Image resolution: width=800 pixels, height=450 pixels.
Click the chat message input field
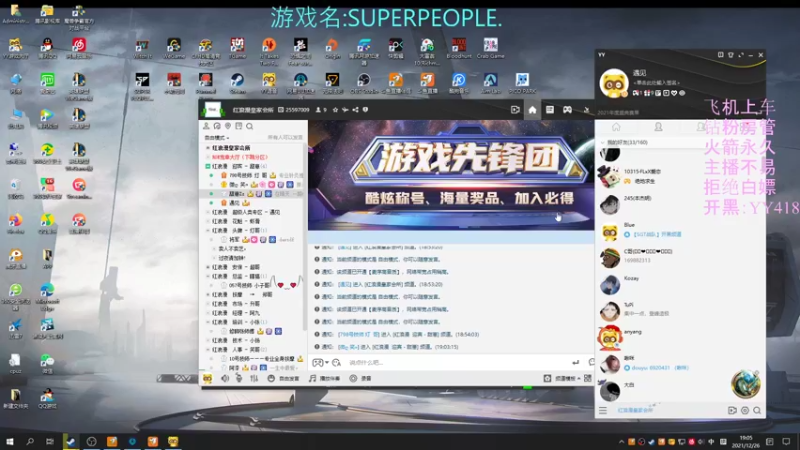pyautogui.click(x=457, y=363)
